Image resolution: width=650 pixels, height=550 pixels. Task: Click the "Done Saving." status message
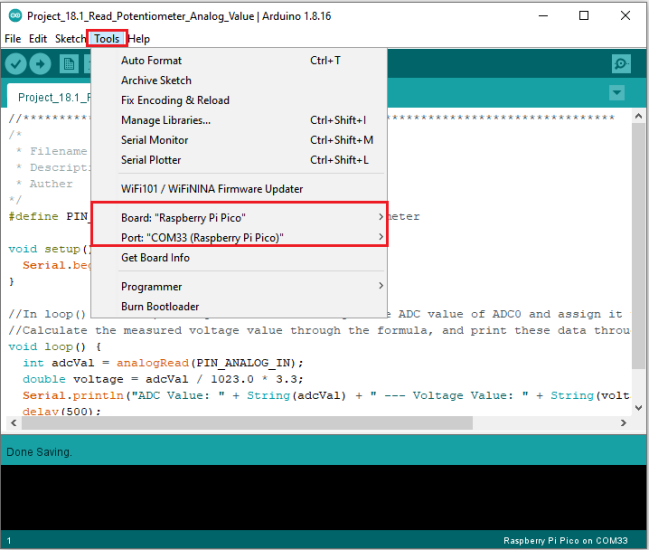point(39,452)
